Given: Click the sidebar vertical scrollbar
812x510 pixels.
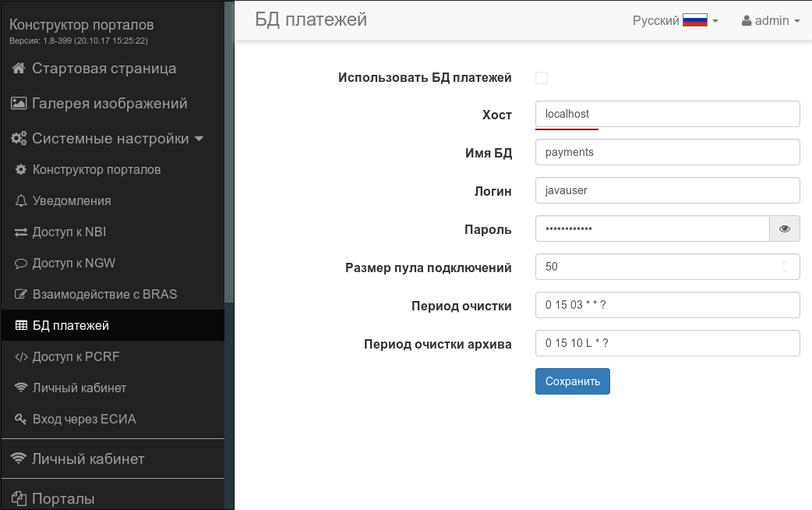Looking at the screenshot, I should 229,156.
